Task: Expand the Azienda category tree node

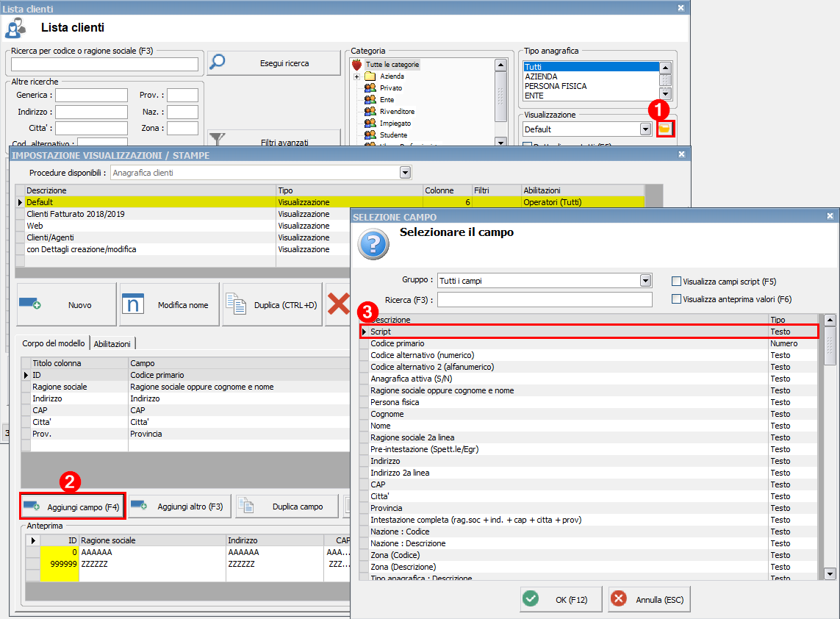Action: pos(356,77)
